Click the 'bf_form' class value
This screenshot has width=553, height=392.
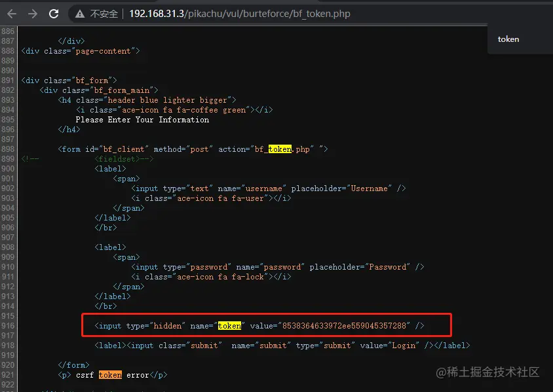pyautogui.click(x=92, y=80)
